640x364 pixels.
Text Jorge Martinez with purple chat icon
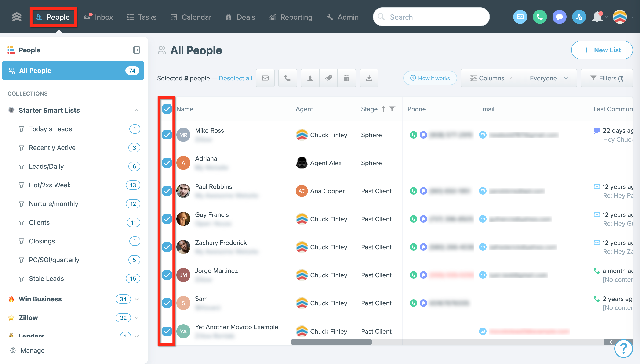tap(423, 275)
